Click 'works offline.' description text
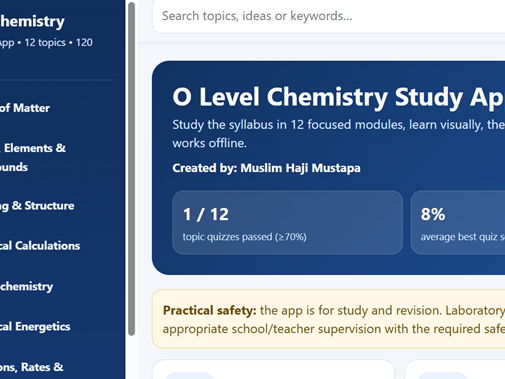The image size is (505, 379). [209, 143]
